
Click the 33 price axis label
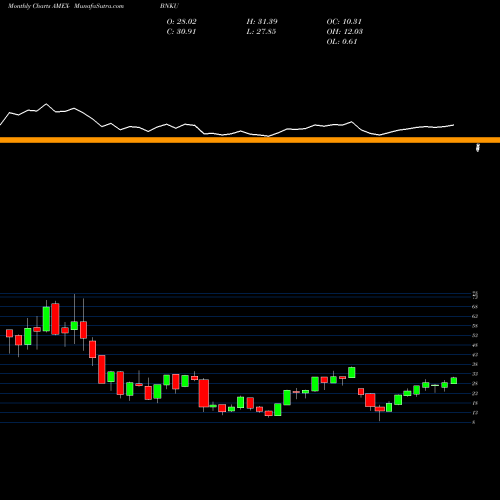(x=475, y=374)
